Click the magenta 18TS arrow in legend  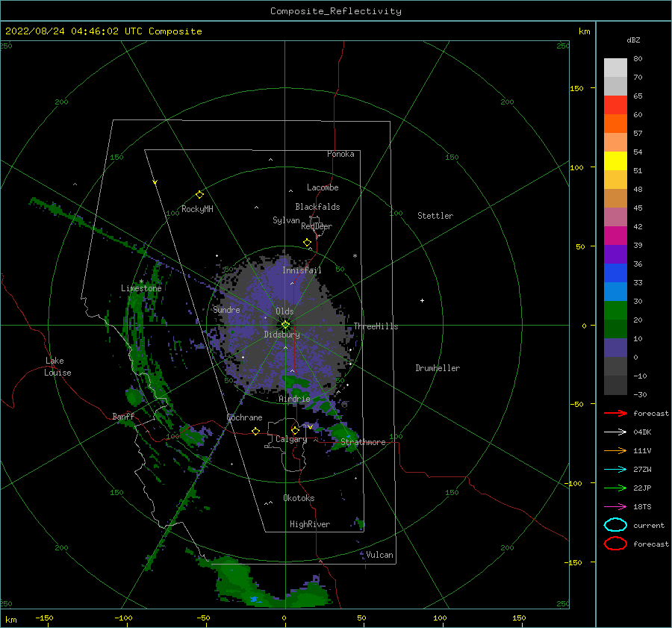coord(615,507)
